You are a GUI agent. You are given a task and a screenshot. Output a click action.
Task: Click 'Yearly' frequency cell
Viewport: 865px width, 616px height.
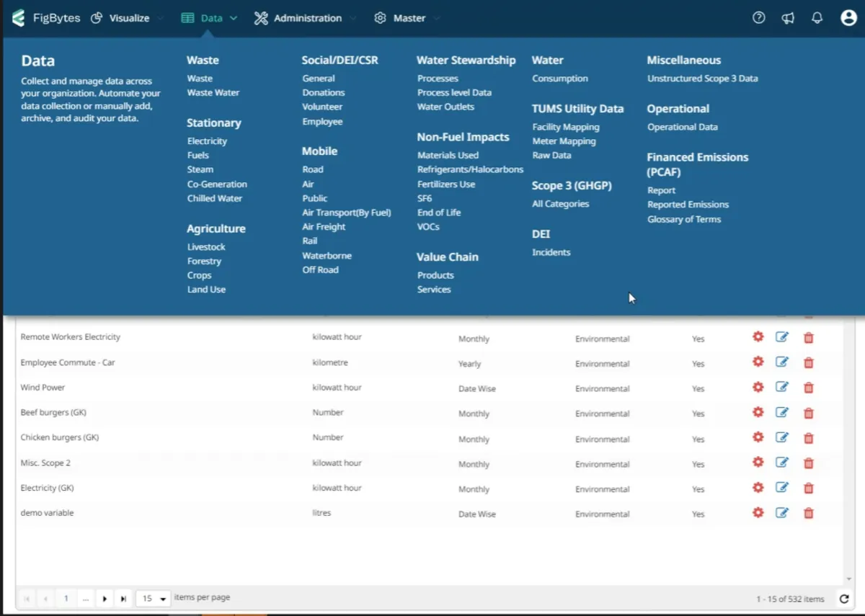pyautogui.click(x=470, y=364)
